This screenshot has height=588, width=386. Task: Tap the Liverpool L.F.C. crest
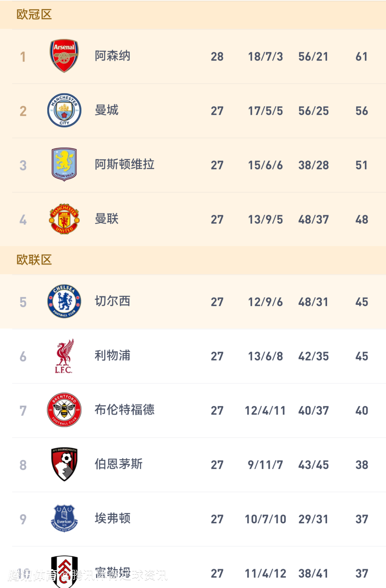point(64,356)
